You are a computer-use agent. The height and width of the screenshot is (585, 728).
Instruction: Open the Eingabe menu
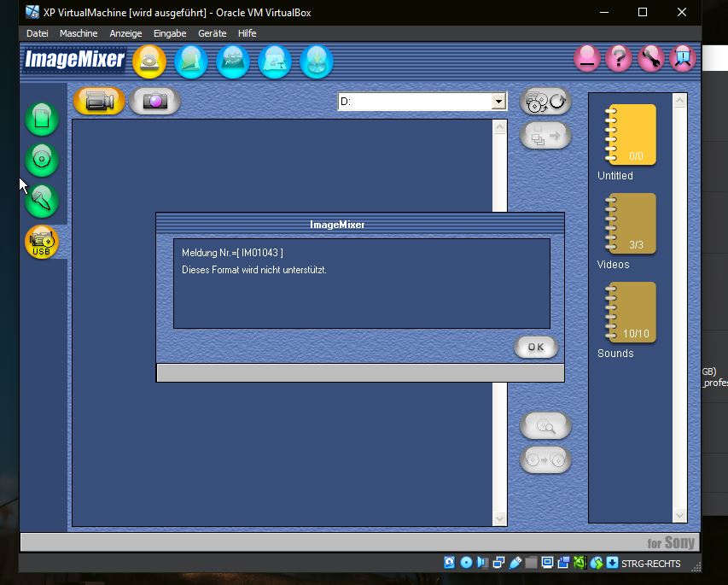170,33
